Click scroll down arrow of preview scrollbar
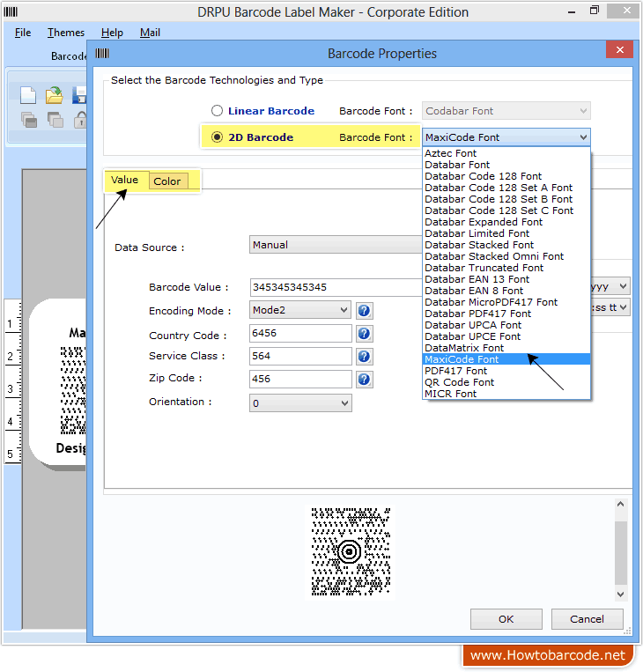Screen dimensions: 643x672 pos(620,594)
